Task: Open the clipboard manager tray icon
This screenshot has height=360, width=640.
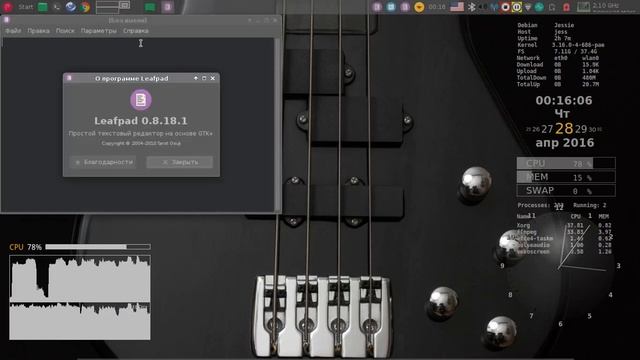Action: tap(552, 7)
